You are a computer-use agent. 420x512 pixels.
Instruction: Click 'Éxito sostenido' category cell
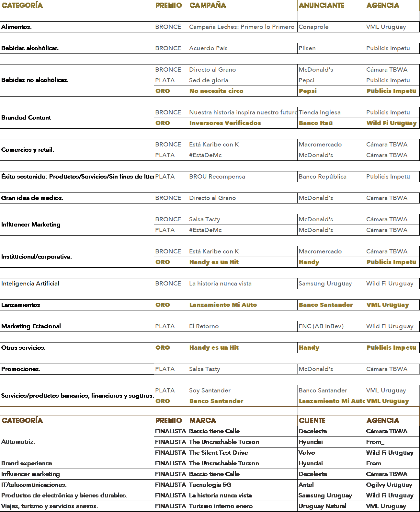click(77, 177)
